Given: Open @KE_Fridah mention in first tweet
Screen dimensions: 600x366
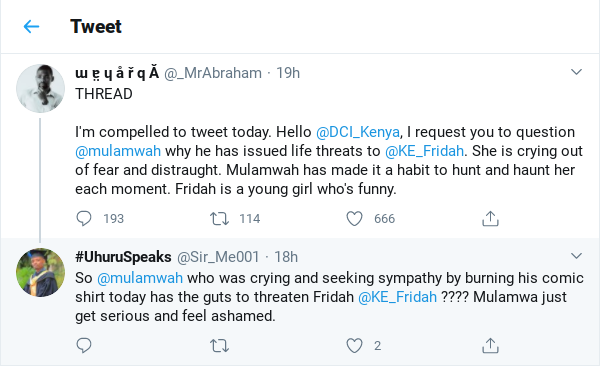Looking at the screenshot, I should coord(424,151).
